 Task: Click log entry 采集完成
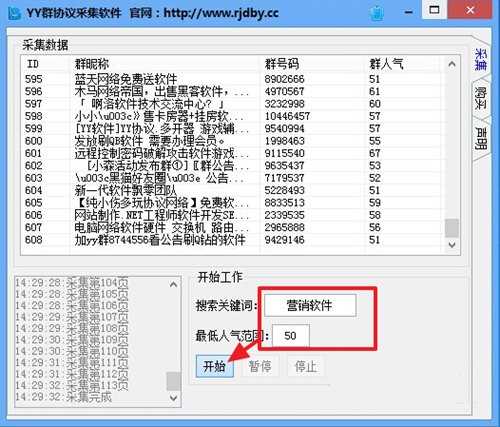tap(64, 397)
